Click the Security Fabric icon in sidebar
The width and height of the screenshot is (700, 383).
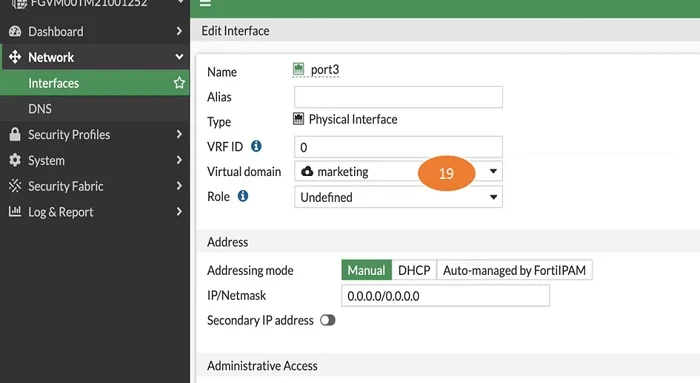point(15,186)
